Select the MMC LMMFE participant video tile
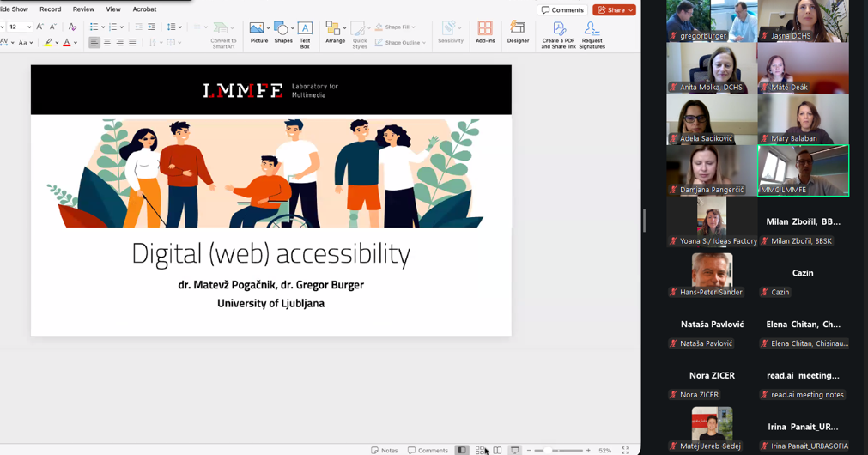 tap(804, 171)
